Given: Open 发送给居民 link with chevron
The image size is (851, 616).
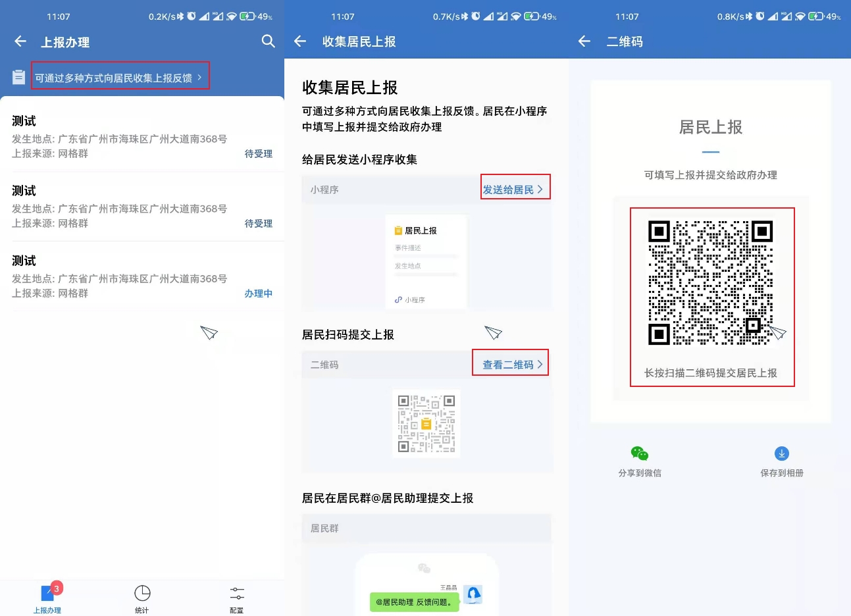Looking at the screenshot, I should [x=514, y=190].
